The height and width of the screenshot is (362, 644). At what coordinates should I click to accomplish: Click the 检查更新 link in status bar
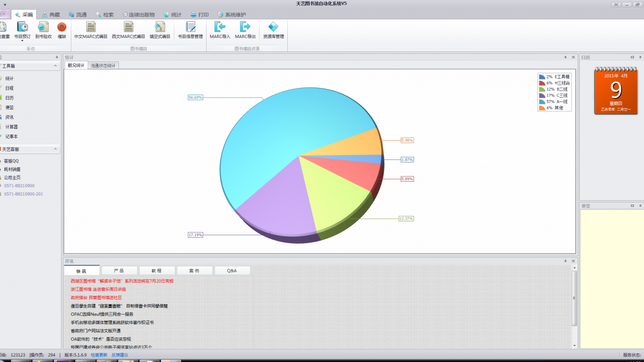tap(99, 355)
